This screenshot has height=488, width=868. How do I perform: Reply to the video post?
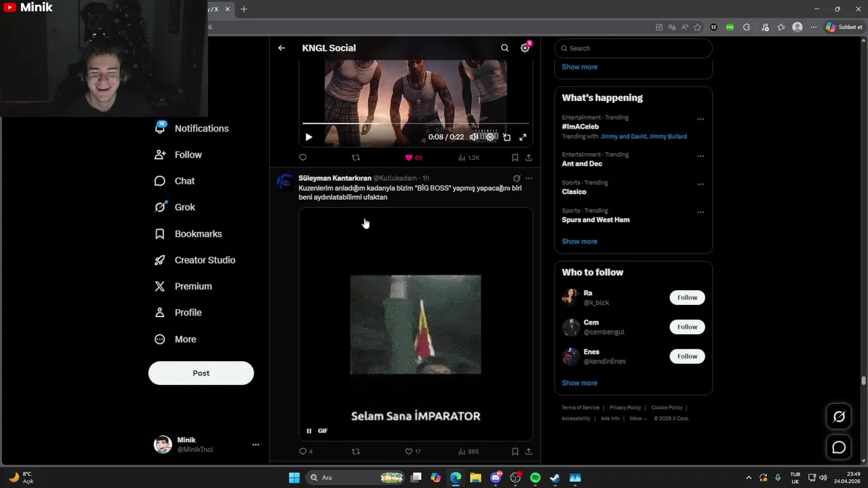tap(303, 157)
